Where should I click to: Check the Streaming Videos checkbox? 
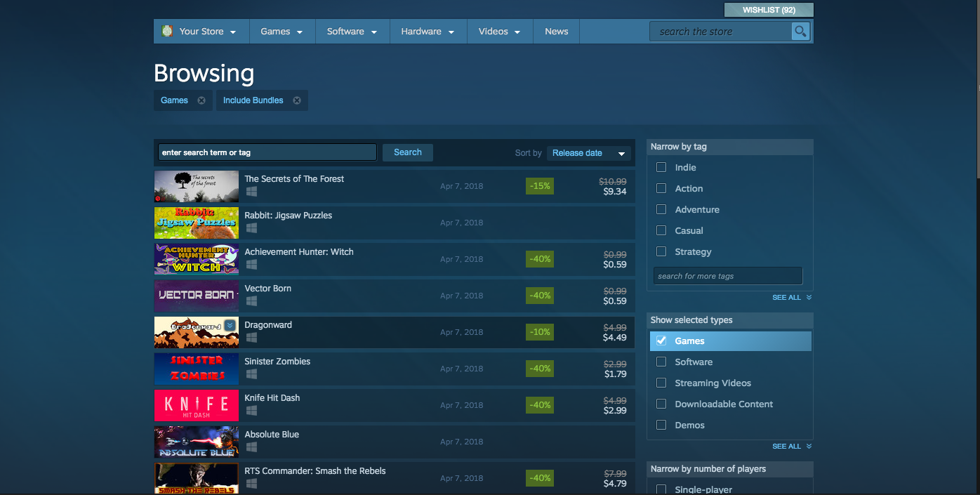pos(661,383)
